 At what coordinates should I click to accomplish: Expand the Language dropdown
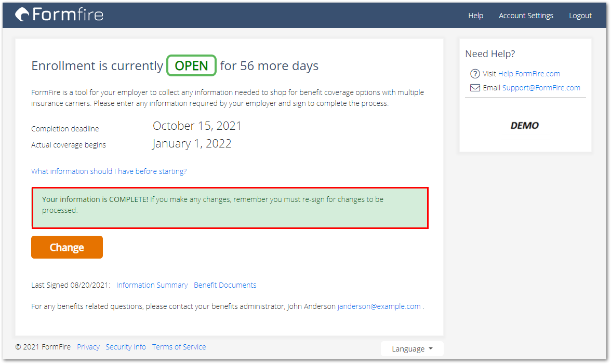[x=412, y=349]
